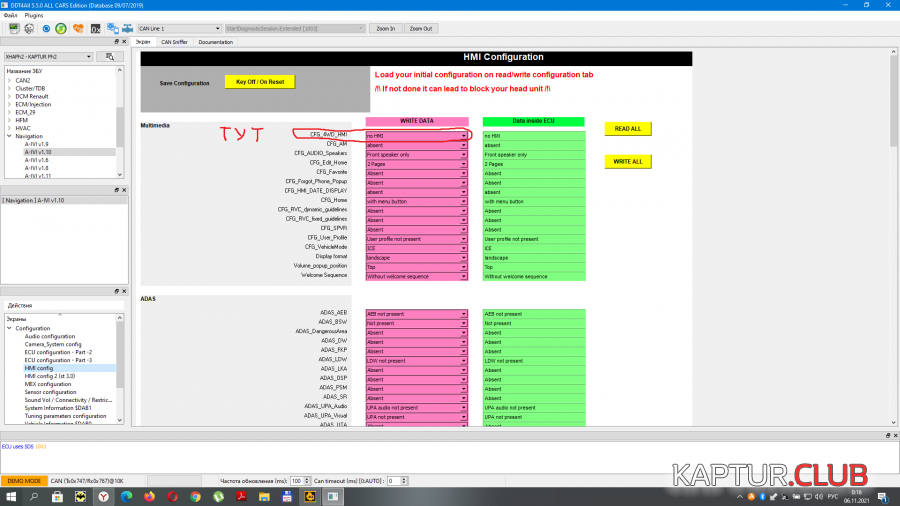Open the Plugins menu
The width and height of the screenshot is (900, 506).
34,16
